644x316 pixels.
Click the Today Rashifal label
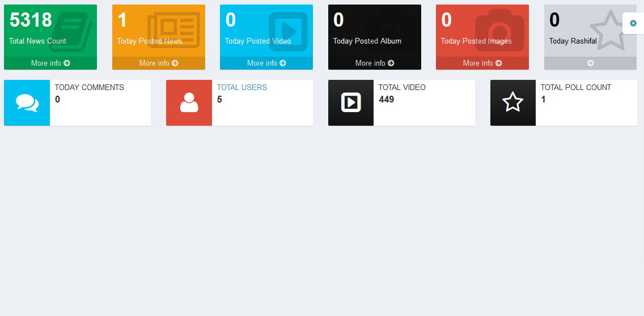573,41
